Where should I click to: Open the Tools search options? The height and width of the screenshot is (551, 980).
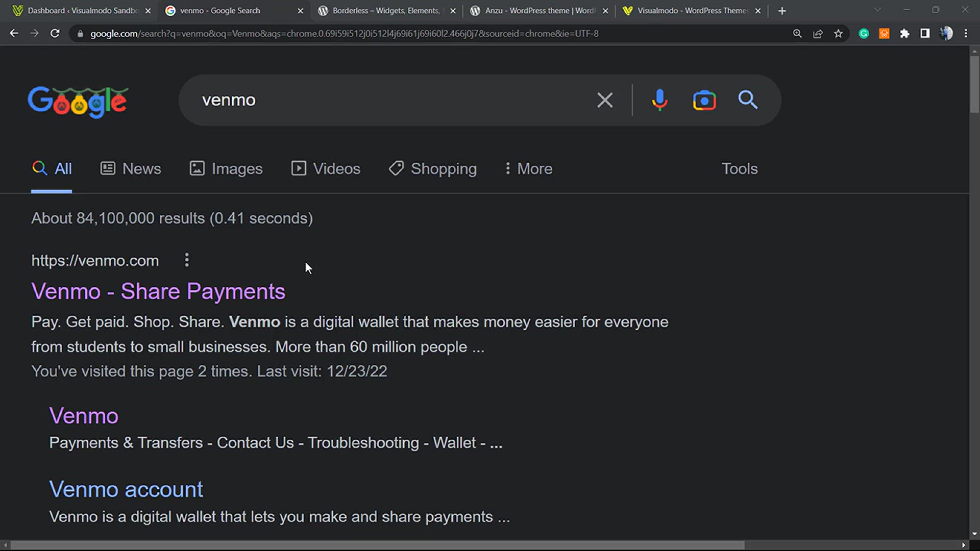[740, 169]
